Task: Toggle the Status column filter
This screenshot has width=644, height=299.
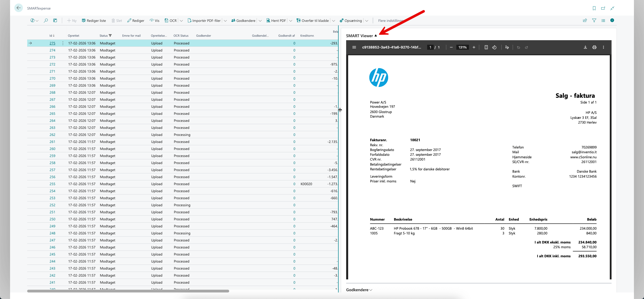Action: click(110, 35)
